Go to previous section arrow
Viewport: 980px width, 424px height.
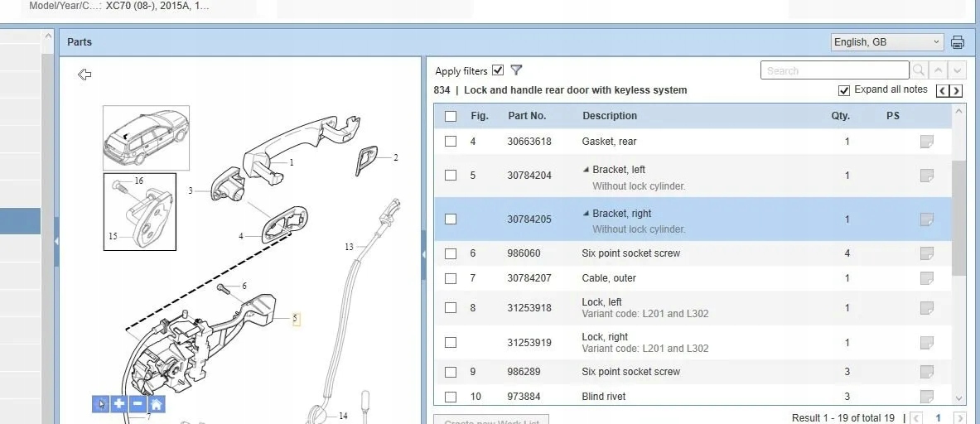click(942, 91)
